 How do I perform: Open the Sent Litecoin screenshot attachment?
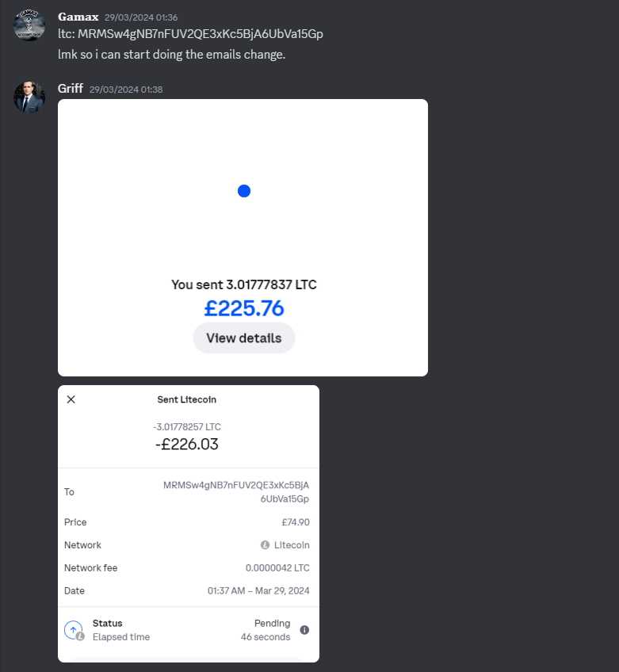pyautogui.click(x=189, y=524)
